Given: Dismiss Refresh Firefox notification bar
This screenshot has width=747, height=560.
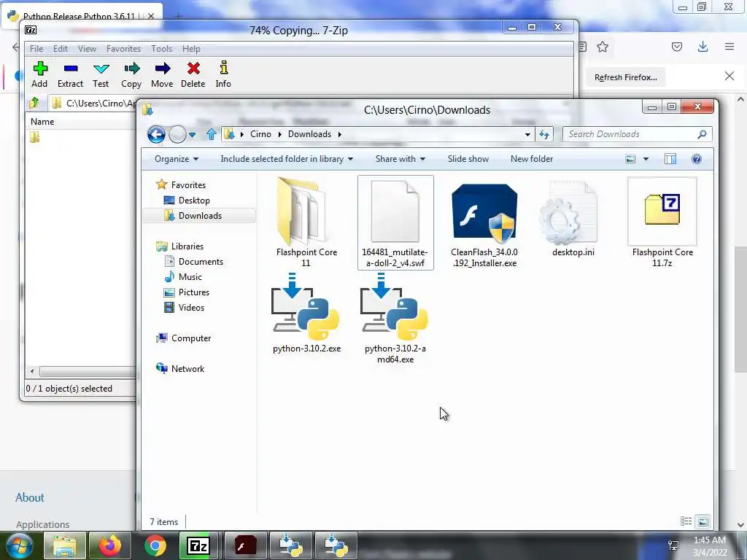Looking at the screenshot, I should coord(729,76).
